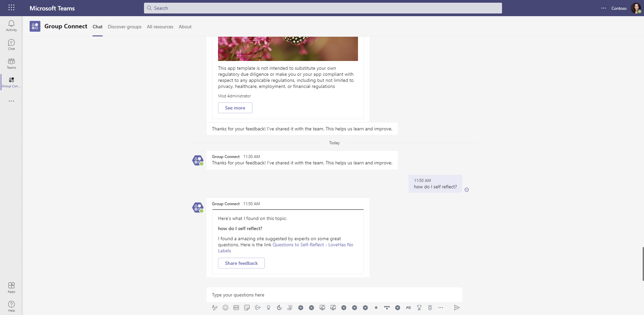Viewport: 644px width, 315px height.
Task: Click the 'Mod Administrator' author text
Action: point(235,96)
